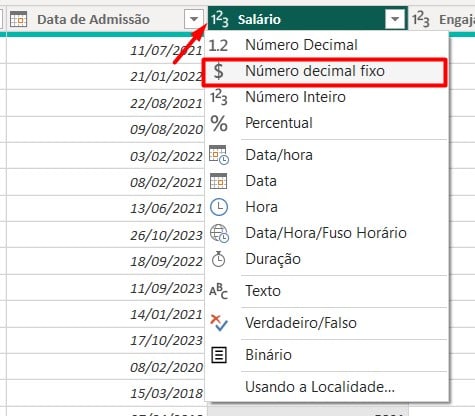
Task: Click the 1.2 icon for Número Decimal
Action: 218,45
